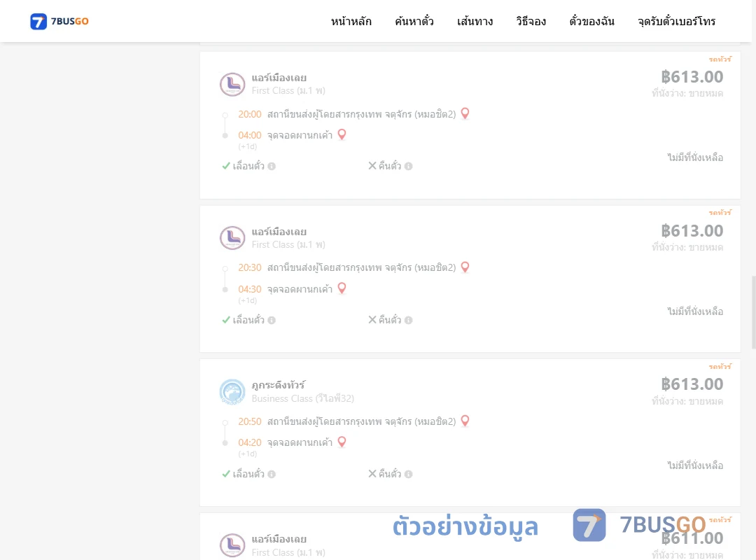Open the หน้าหลัก menu item
This screenshot has height=560, width=756.
click(x=351, y=21)
